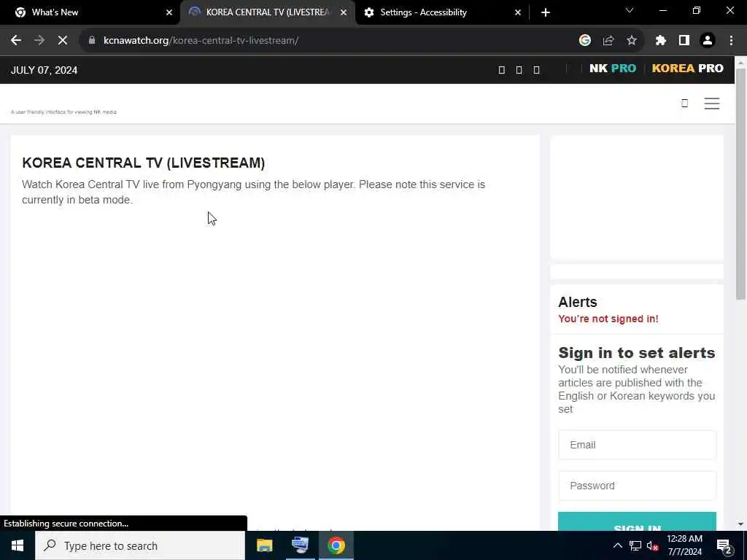
Task: Click the Password input field
Action: (637, 486)
